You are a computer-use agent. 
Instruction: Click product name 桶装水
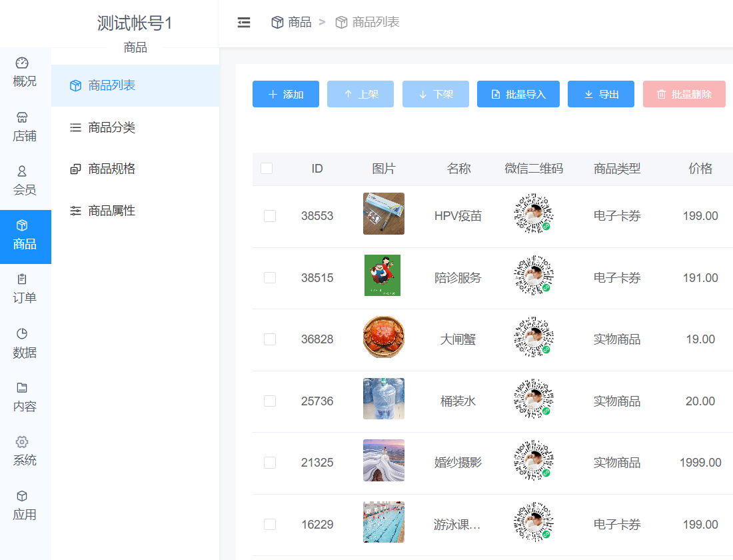(458, 401)
